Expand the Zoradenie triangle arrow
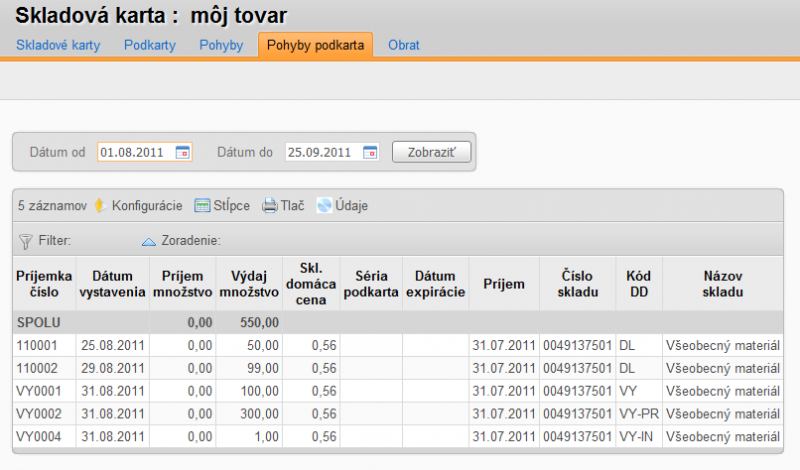Viewport: 800px width, 470px height. pyautogui.click(x=148, y=241)
